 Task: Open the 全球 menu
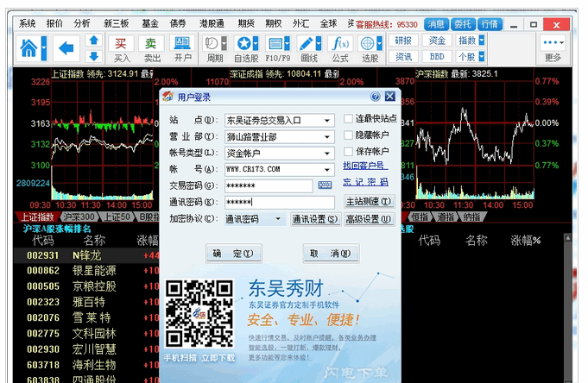[328, 23]
